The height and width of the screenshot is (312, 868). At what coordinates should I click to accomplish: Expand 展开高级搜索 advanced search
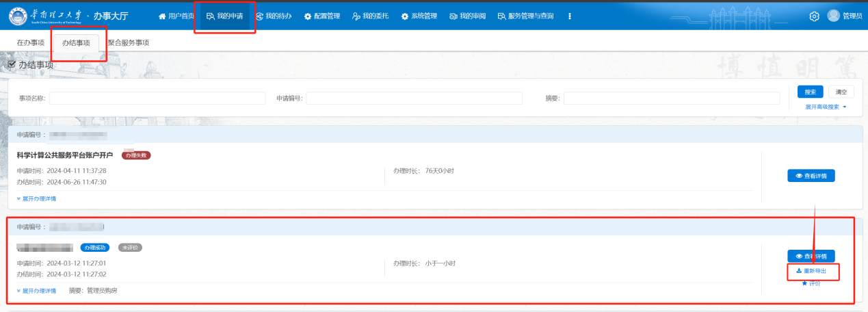[x=826, y=107]
